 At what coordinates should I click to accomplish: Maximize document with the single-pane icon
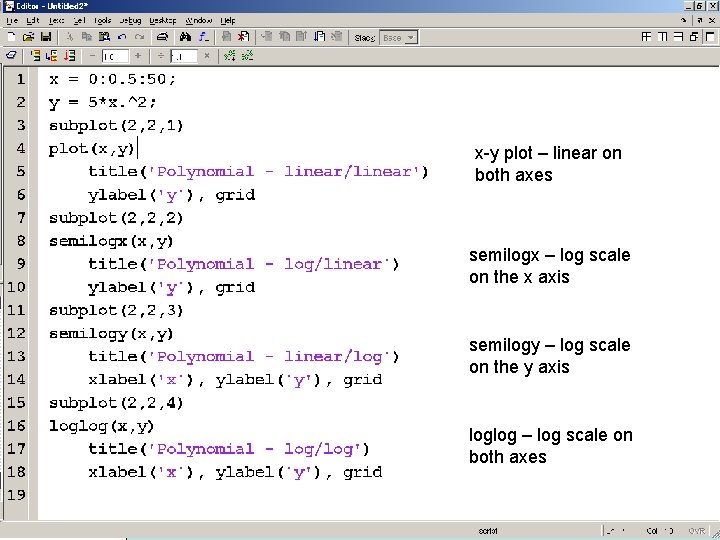coord(710,37)
